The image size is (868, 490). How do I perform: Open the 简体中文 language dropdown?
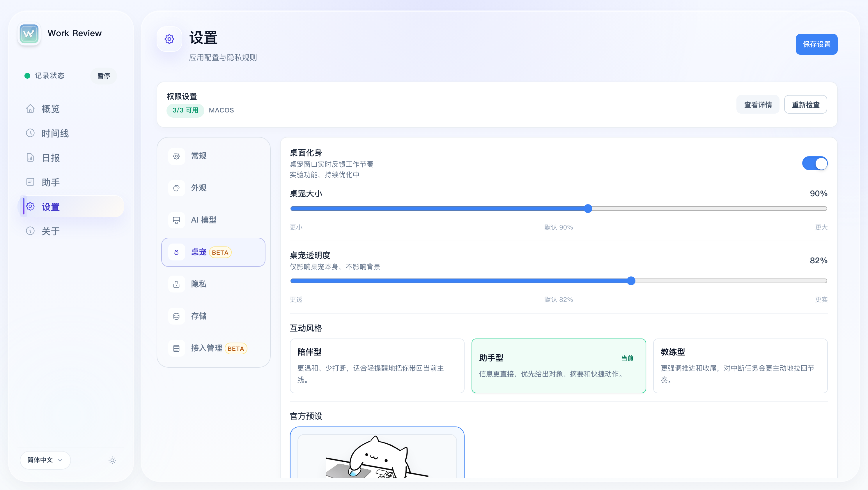click(x=45, y=460)
